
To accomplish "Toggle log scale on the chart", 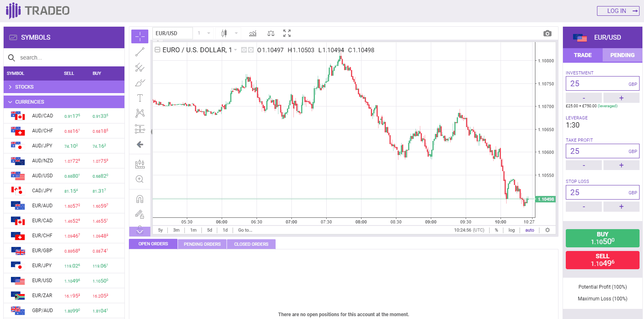I will [x=512, y=230].
